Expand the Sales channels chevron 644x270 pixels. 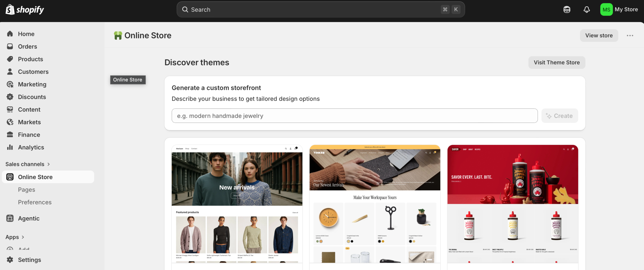coord(49,164)
